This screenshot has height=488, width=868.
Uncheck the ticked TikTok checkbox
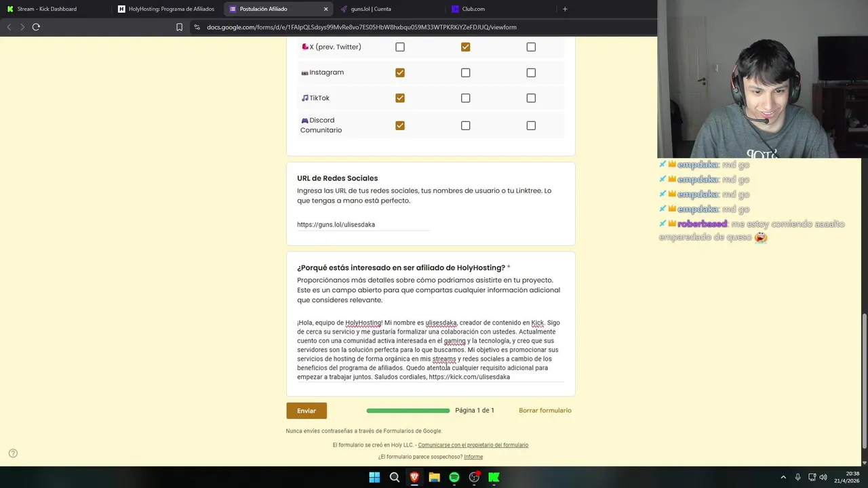400,98
